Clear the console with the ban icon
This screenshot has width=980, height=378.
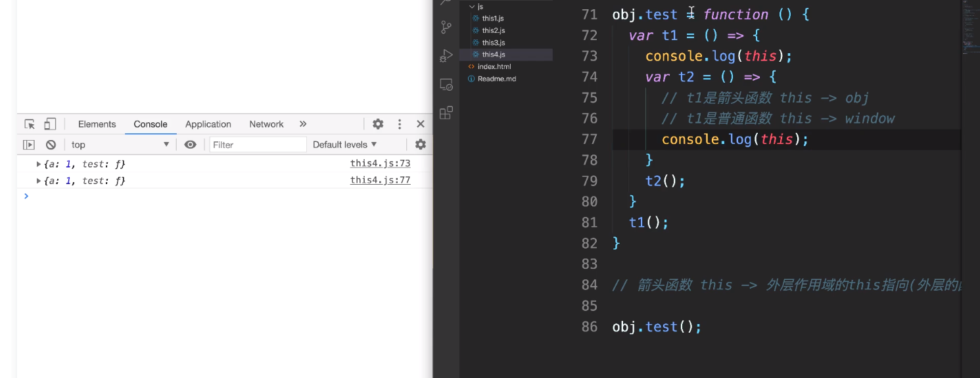click(x=51, y=145)
